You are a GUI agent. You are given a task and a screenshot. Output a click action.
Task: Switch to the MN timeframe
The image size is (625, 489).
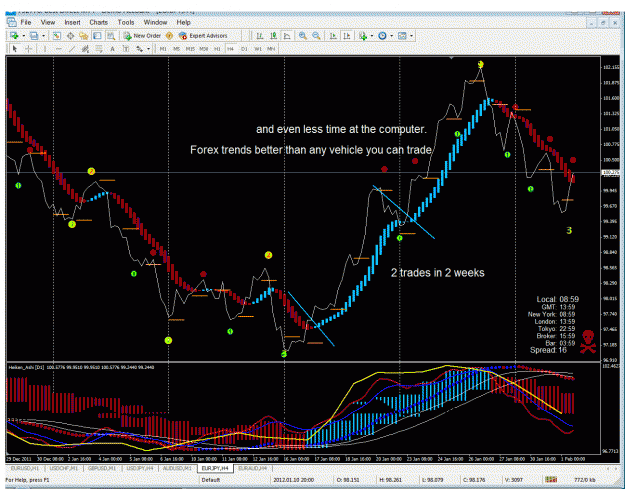click(x=271, y=49)
